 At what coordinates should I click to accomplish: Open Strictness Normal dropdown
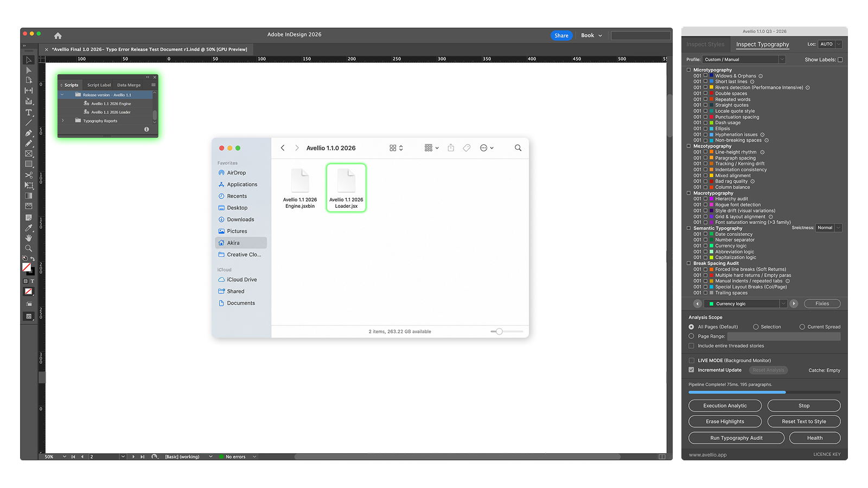tap(829, 228)
